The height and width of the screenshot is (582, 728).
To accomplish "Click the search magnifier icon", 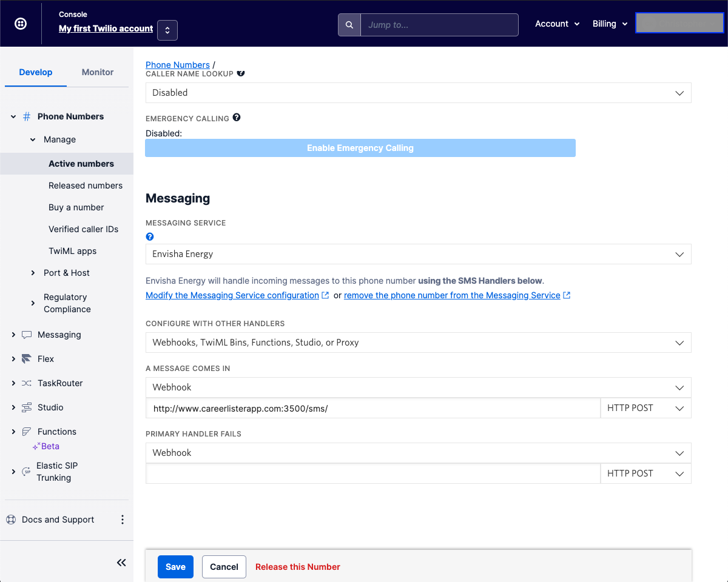I will (349, 25).
